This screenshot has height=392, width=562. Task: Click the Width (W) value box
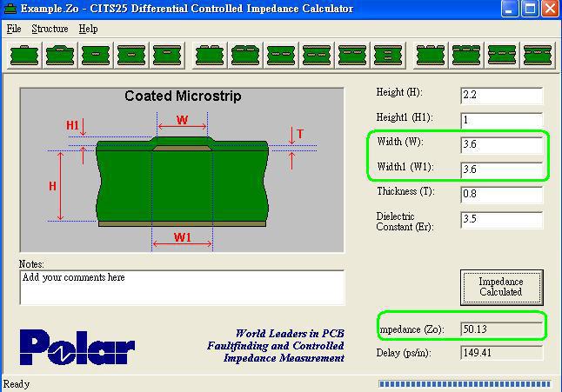(501, 144)
